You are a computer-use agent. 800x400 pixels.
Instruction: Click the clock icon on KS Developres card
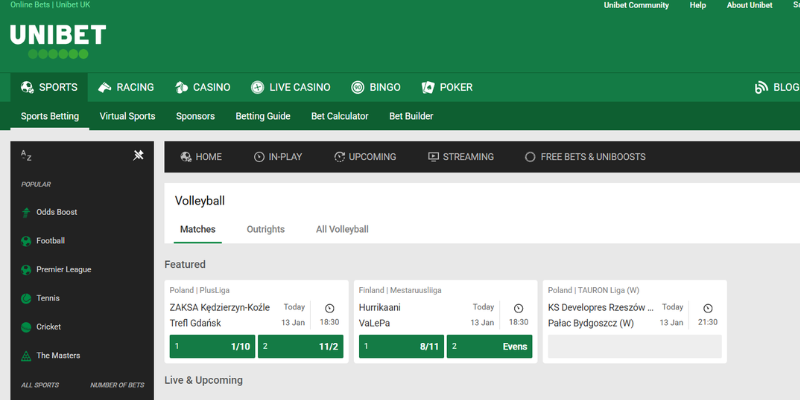pos(708,308)
